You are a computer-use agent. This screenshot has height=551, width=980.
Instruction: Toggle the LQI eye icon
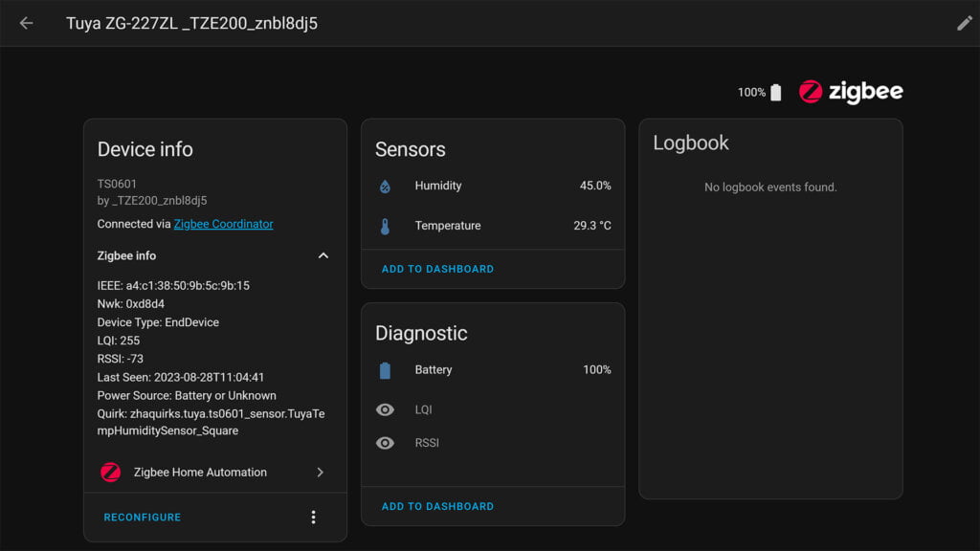click(x=385, y=409)
